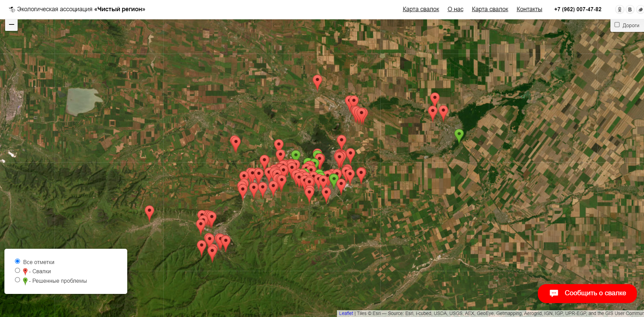Click the Odnoklassniki social icon
Viewport: 644px width, 317px height.
click(620, 10)
